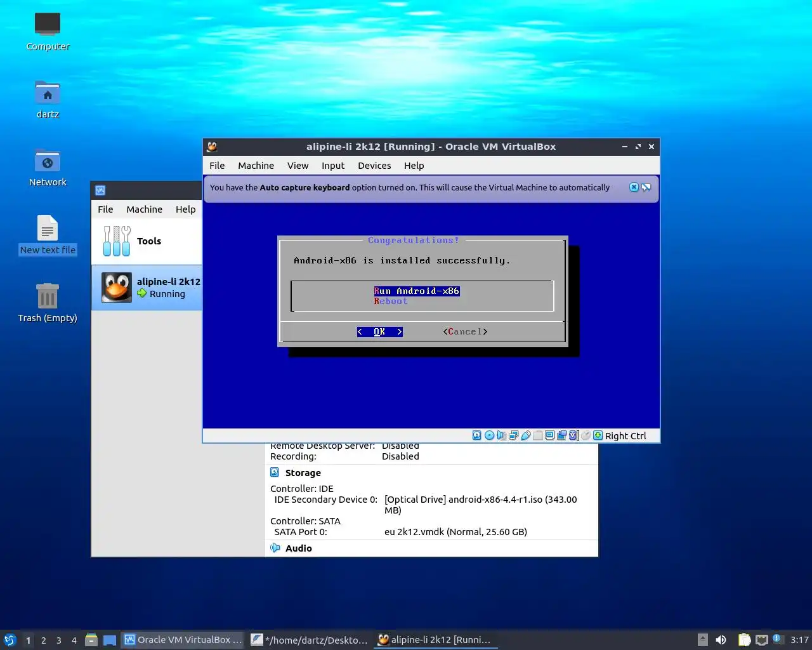Open the Trash (Empty) desktop icon
The image size is (812, 650).
tap(48, 303)
